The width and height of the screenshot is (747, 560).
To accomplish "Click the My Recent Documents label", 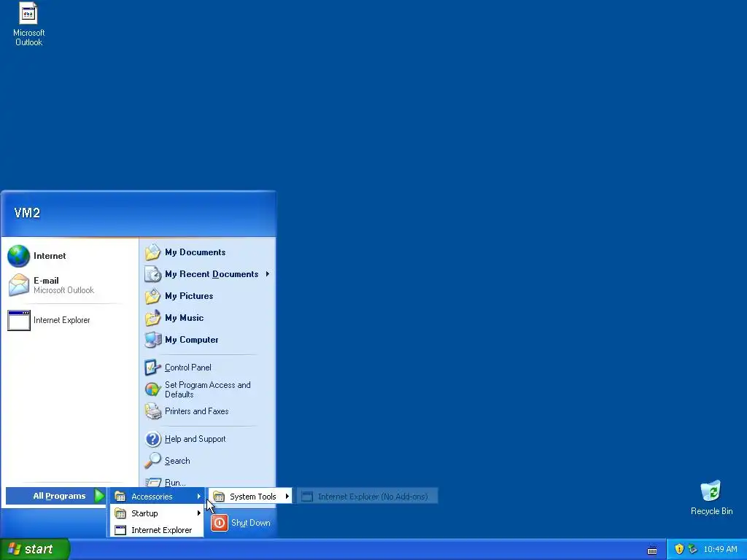I will [x=212, y=274].
